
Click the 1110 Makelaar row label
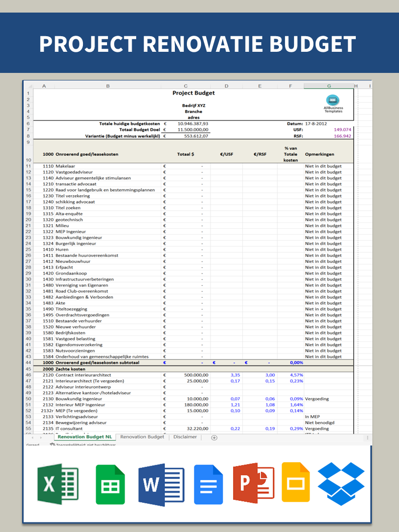[59, 166]
